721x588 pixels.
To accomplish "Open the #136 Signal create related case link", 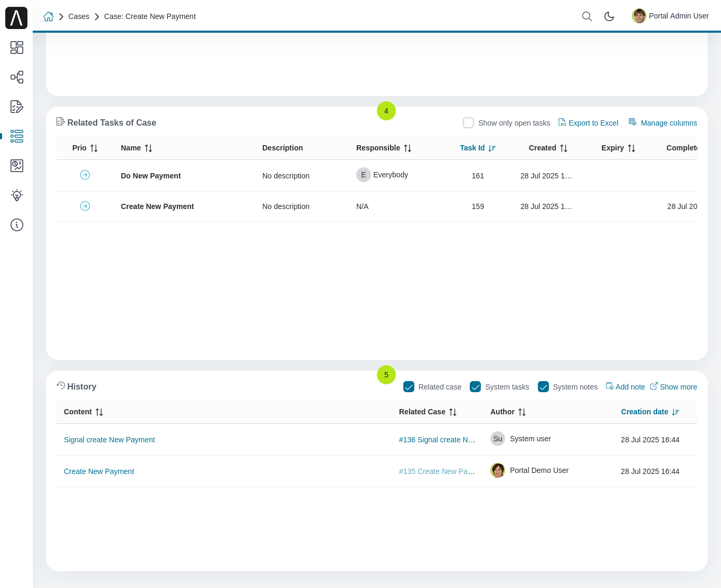I will pos(437,440).
